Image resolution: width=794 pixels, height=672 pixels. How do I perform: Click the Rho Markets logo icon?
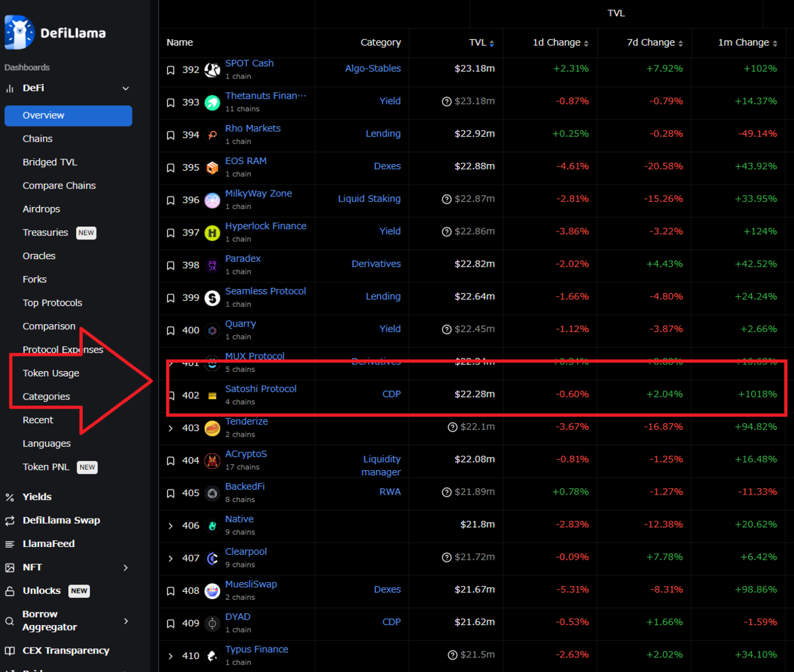pos(212,135)
